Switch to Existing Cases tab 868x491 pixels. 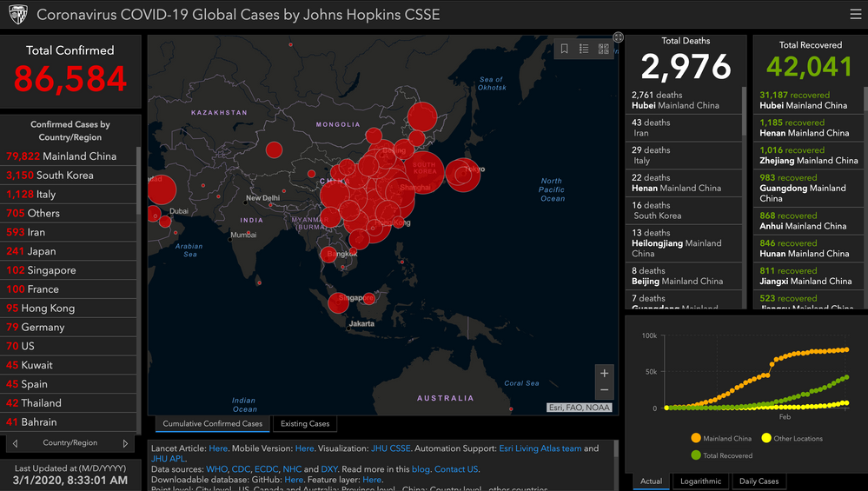(305, 424)
